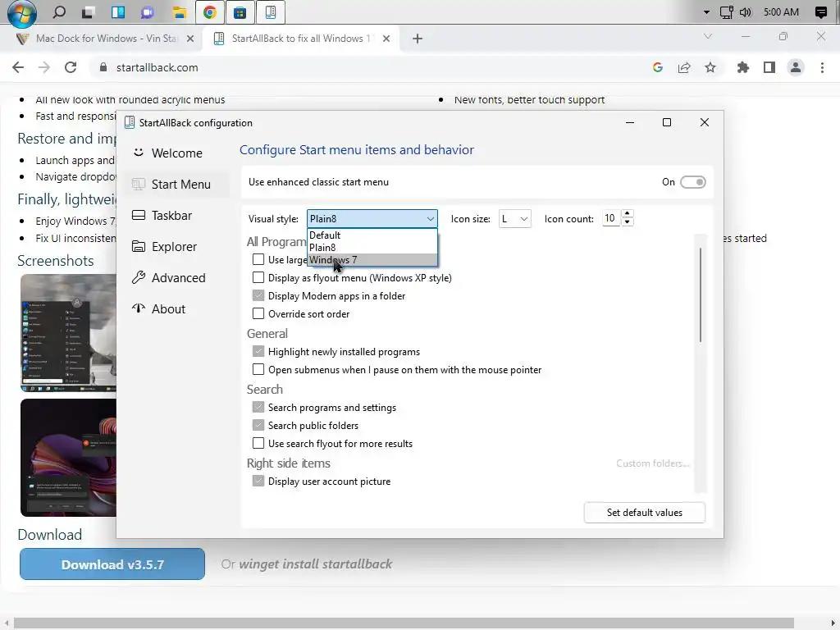Close the Mac Dock for Windows tab
Screen dimensions: 840x630
(190, 39)
